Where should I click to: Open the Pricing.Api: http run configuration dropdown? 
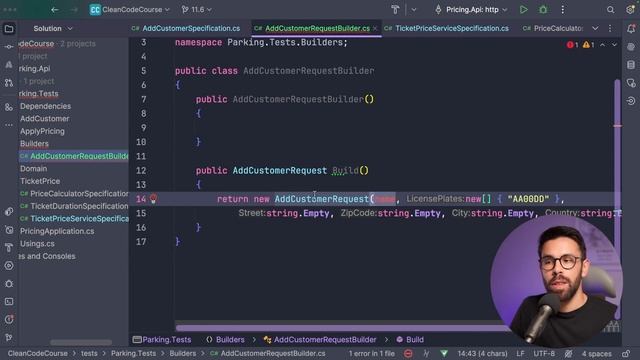pyautogui.click(x=471, y=9)
